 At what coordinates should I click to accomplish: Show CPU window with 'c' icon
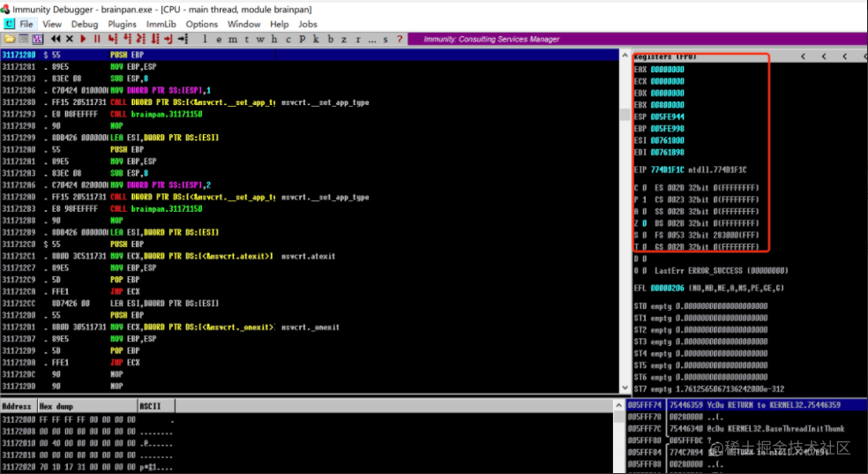coord(288,39)
